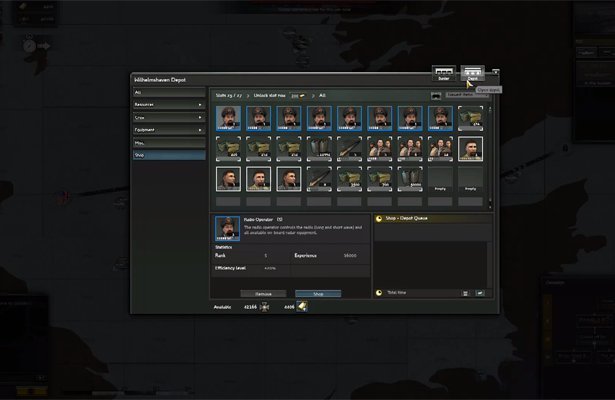The height and width of the screenshot is (400, 615).
Task: Select the three-man crew group icon
Action: coord(379,149)
